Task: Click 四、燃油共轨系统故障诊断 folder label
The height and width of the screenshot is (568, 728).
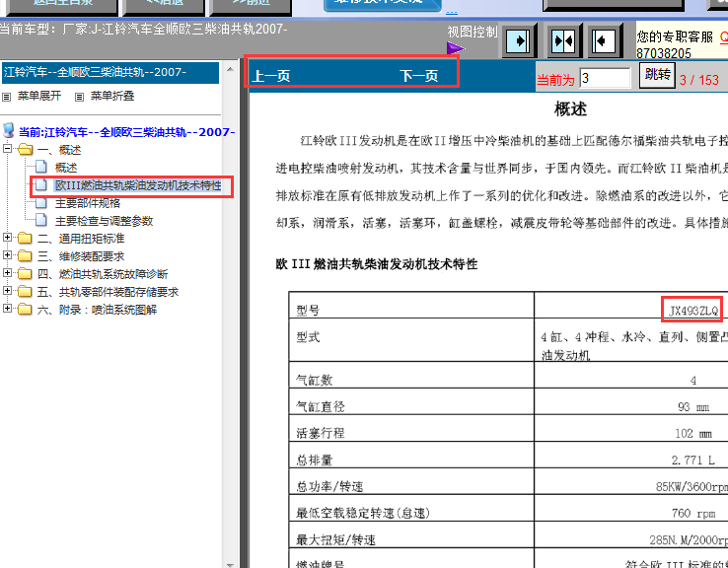Action: click(x=103, y=274)
